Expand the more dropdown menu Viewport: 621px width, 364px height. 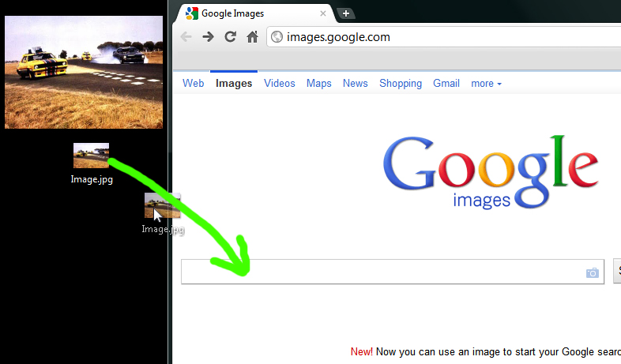click(x=486, y=84)
